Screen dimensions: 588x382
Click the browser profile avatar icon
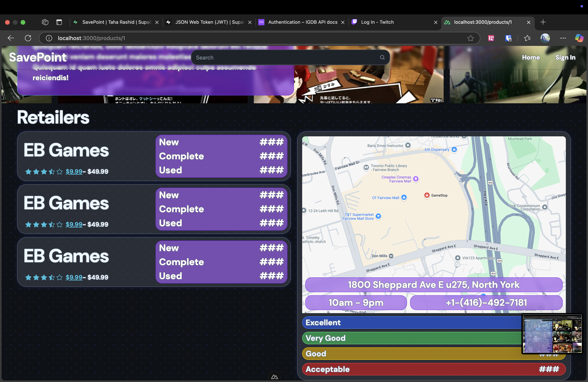[x=545, y=38]
